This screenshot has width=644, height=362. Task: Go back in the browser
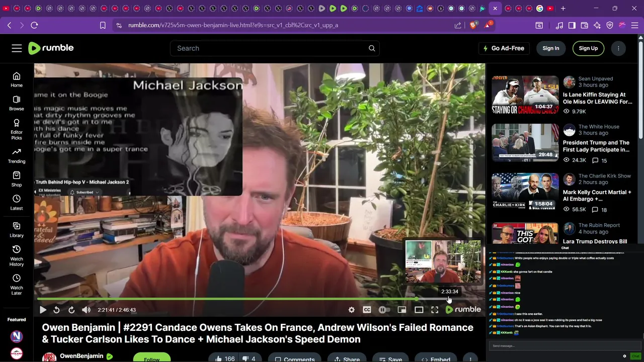pyautogui.click(x=10, y=25)
